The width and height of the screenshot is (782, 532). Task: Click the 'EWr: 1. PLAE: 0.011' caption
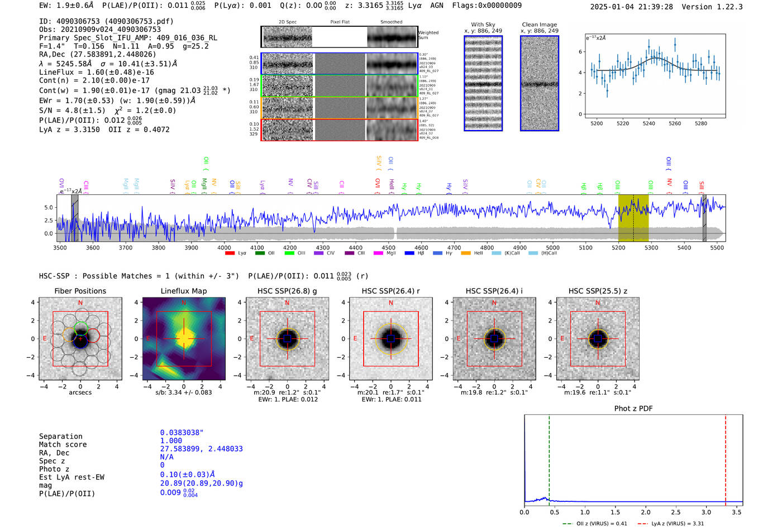392,399
